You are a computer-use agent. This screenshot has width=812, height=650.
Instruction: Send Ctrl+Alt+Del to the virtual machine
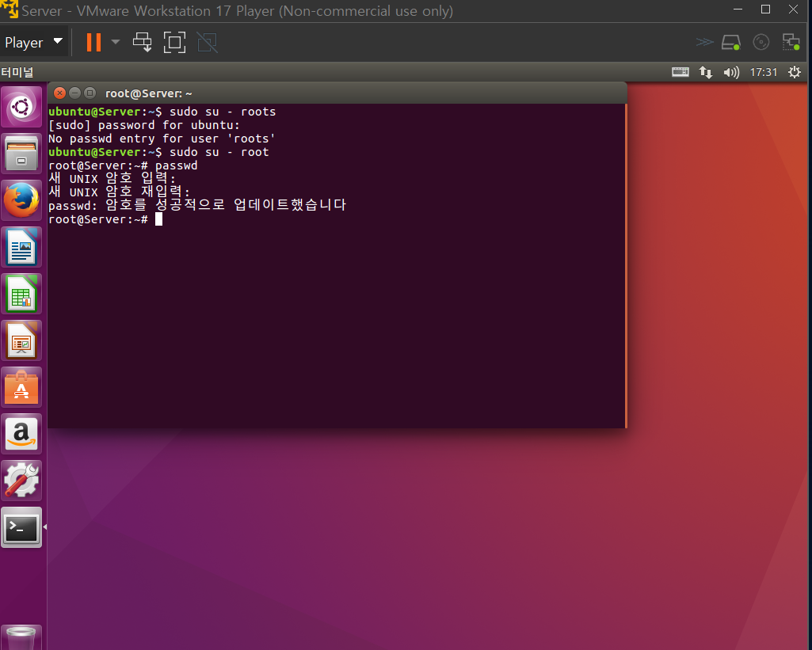pos(142,42)
